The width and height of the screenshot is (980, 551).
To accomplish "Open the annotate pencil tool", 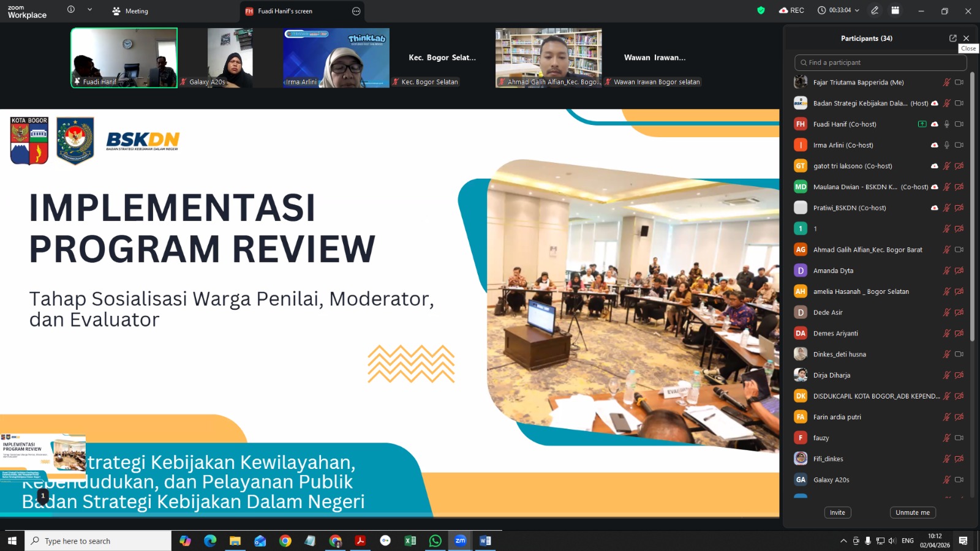I will (x=875, y=10).
